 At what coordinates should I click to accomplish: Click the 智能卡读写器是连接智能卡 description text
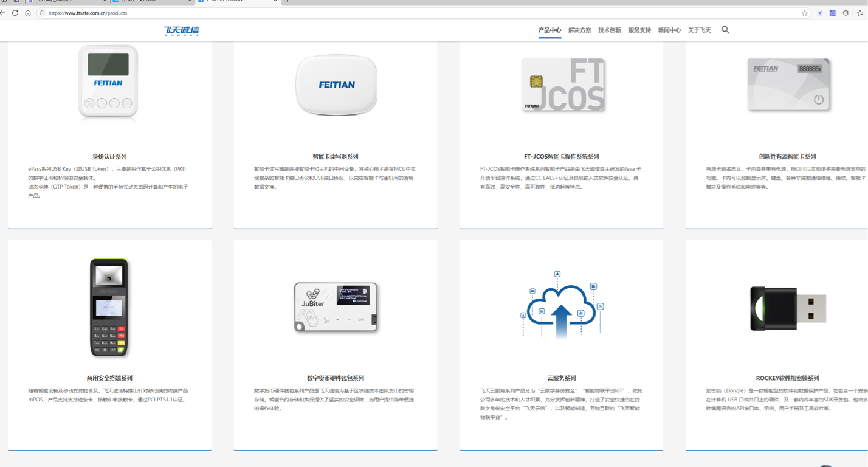[335, 178]
